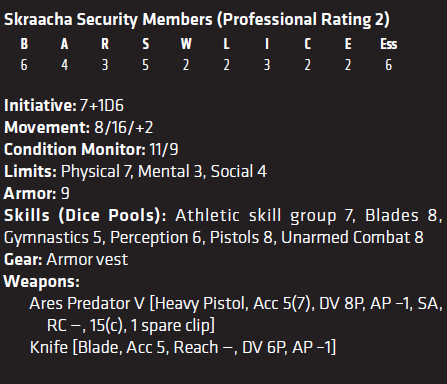Select the Agility attribute header A
This screenshot has width=447, height=384.
point(64,44)
